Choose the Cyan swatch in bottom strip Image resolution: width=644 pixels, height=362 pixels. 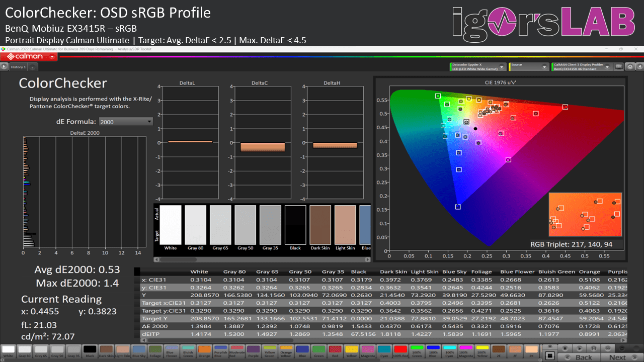click(x=384, y=351)
